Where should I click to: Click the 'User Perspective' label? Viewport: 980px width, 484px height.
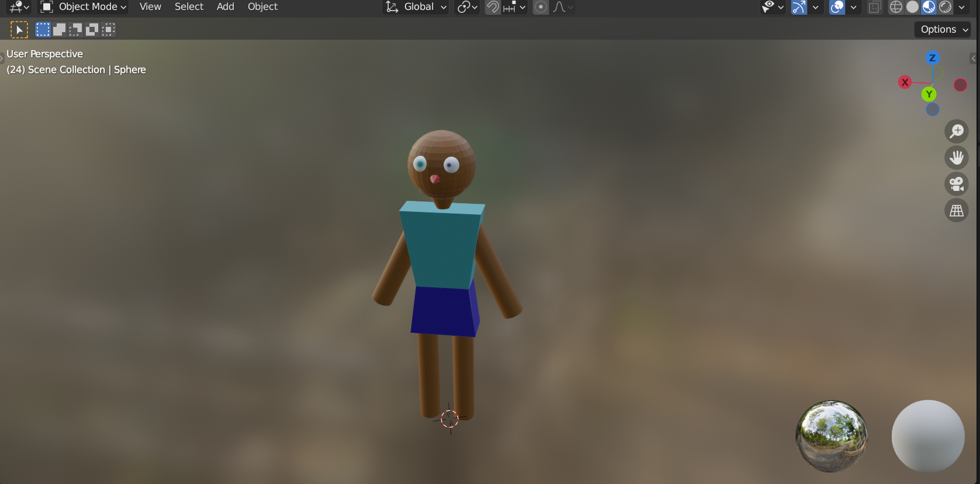(45, 54)
